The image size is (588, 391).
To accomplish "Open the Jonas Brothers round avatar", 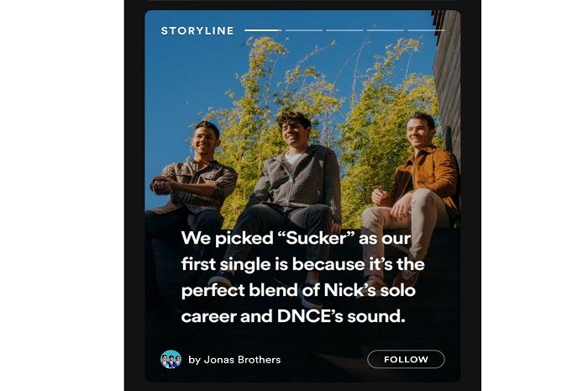I will tap(171, 359).
